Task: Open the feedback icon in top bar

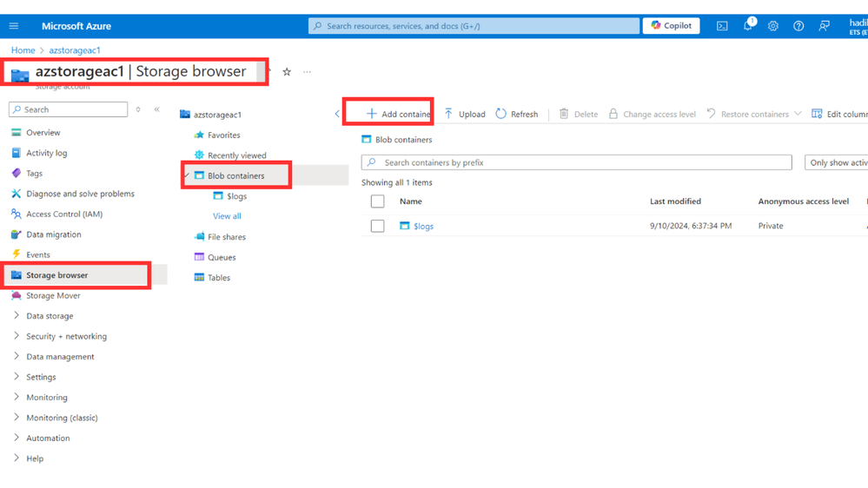Action: [825, 26]
